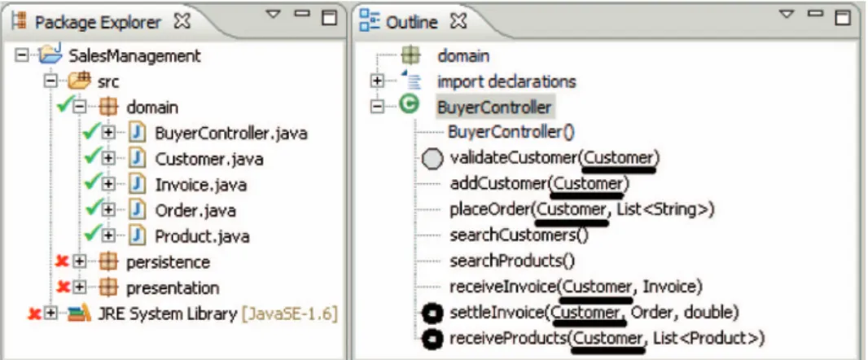Select the Invoice.java file label
This screenshot has width=868, height=360.
click(201, 185)
